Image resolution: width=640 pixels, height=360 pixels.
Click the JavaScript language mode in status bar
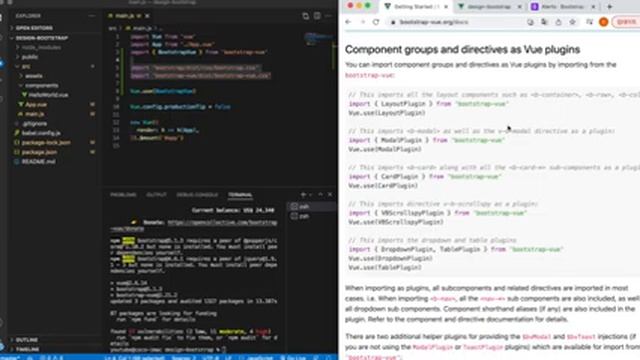coord(260,358)
